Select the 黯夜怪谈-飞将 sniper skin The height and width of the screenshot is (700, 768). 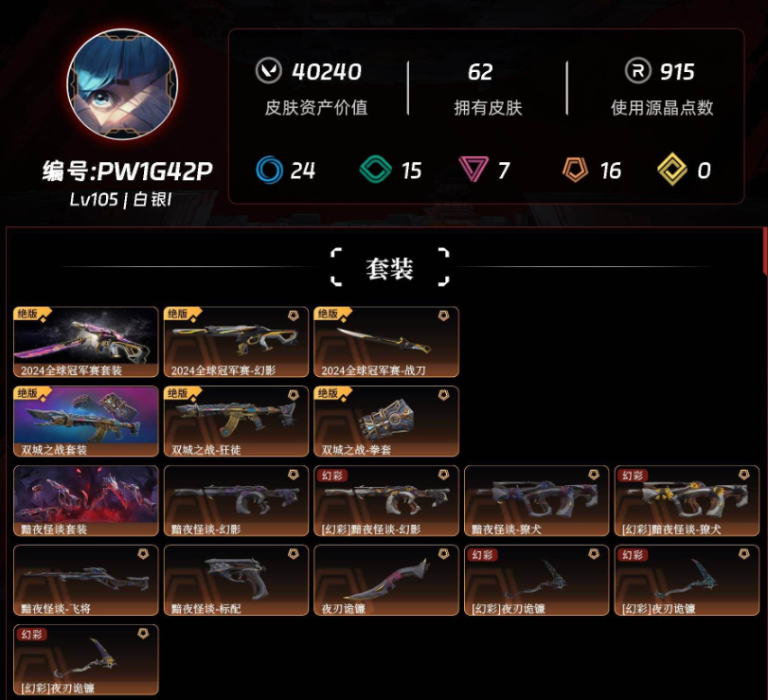pos(86,580)
